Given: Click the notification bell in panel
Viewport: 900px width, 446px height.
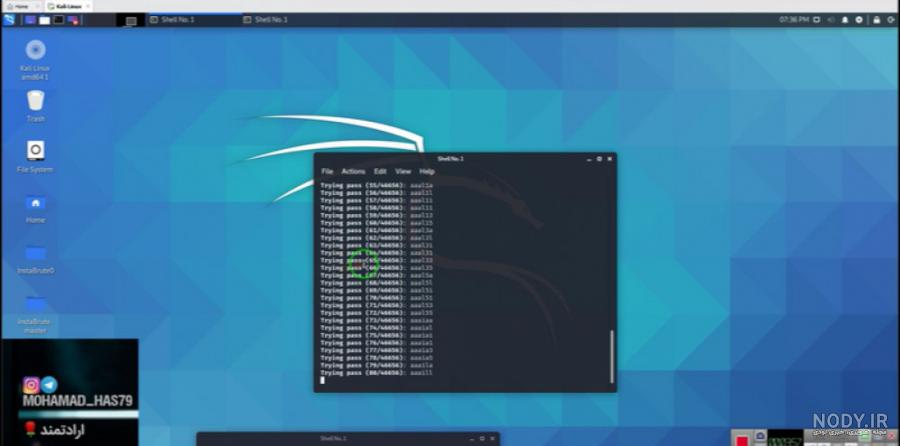Looking at the screenshot, I should [845, 20].
